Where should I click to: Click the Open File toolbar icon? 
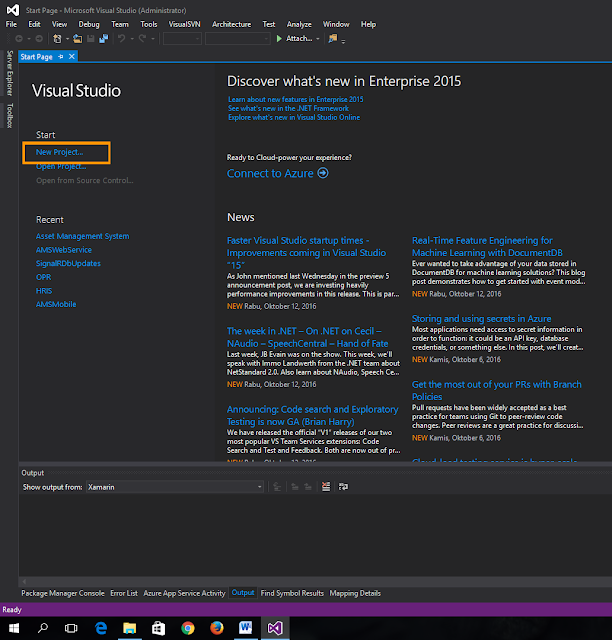[x=78, y=39]
